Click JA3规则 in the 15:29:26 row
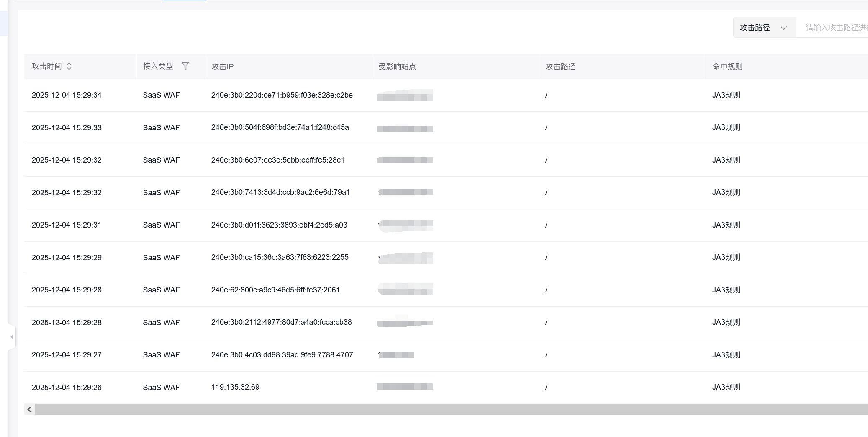This screenshot has width=868, height=437. 726,387
